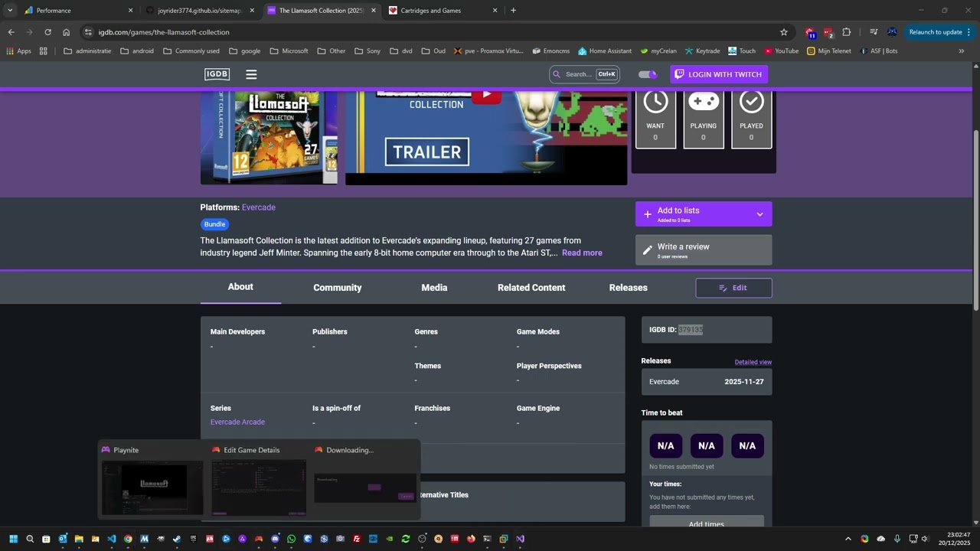Click the Edit game button

pyautogui.click(x=733, y=288)
